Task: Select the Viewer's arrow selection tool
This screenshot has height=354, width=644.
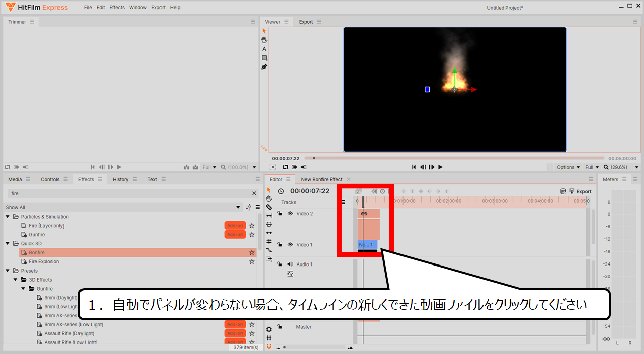Action: [264, 31]
